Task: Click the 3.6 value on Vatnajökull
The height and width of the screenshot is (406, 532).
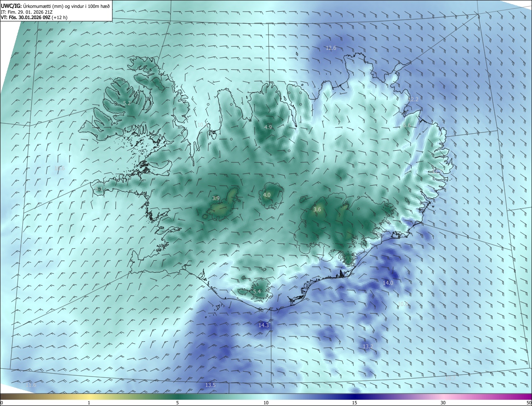Action: point(317,210)
